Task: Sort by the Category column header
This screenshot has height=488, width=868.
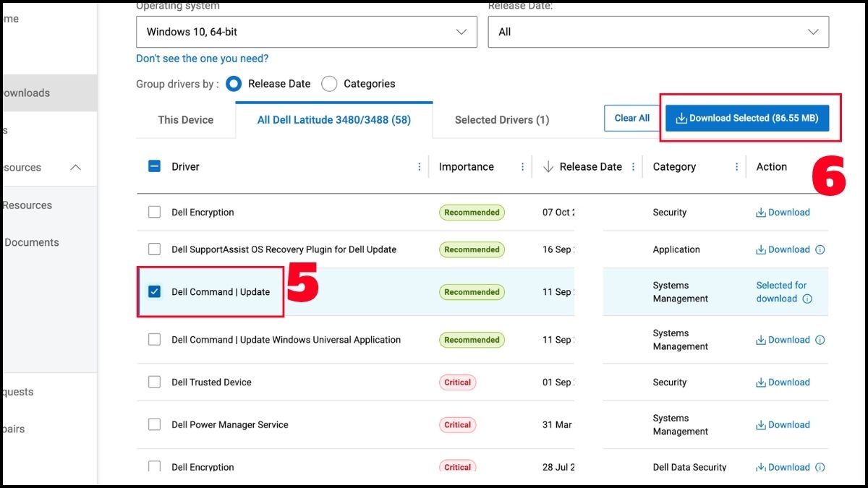Action: point(674,166)
